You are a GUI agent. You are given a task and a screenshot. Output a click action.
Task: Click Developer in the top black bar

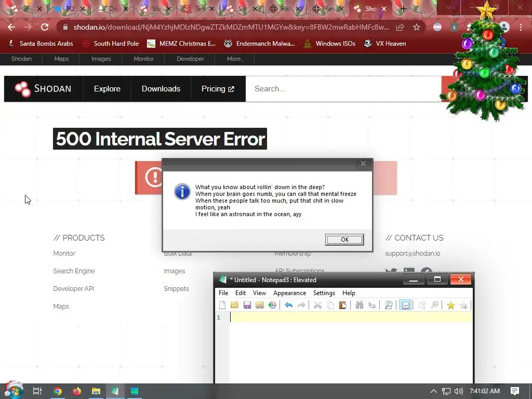pyautogui.click(x=190, y=59)
